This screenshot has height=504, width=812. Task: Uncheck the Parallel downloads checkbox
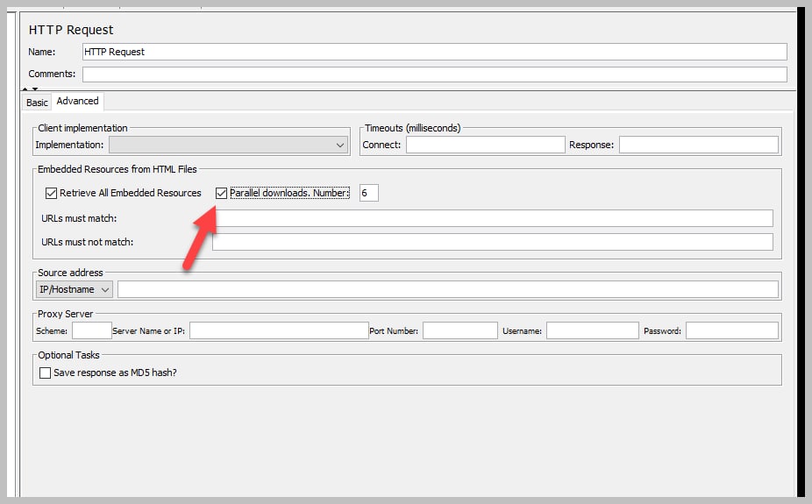(221, 193)
